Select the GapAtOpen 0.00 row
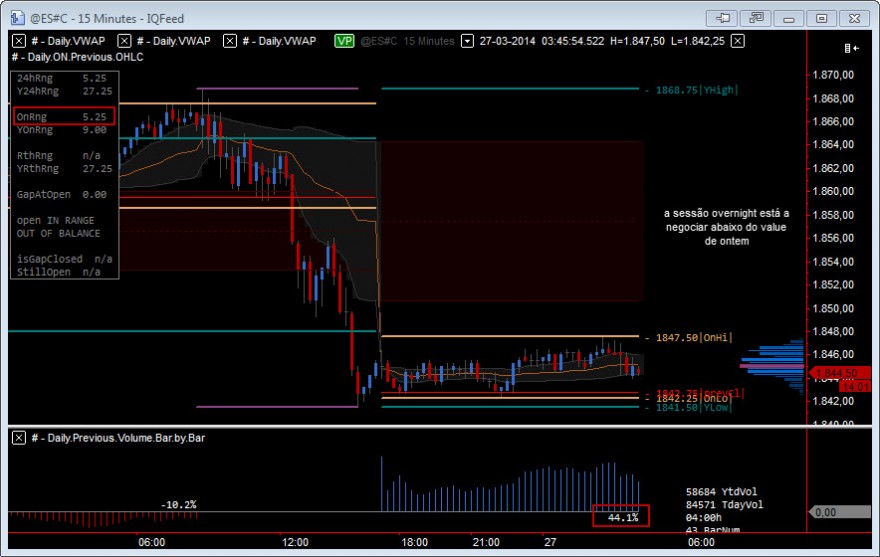Screen dimensions: 880x557 click(x=61, y=194)
